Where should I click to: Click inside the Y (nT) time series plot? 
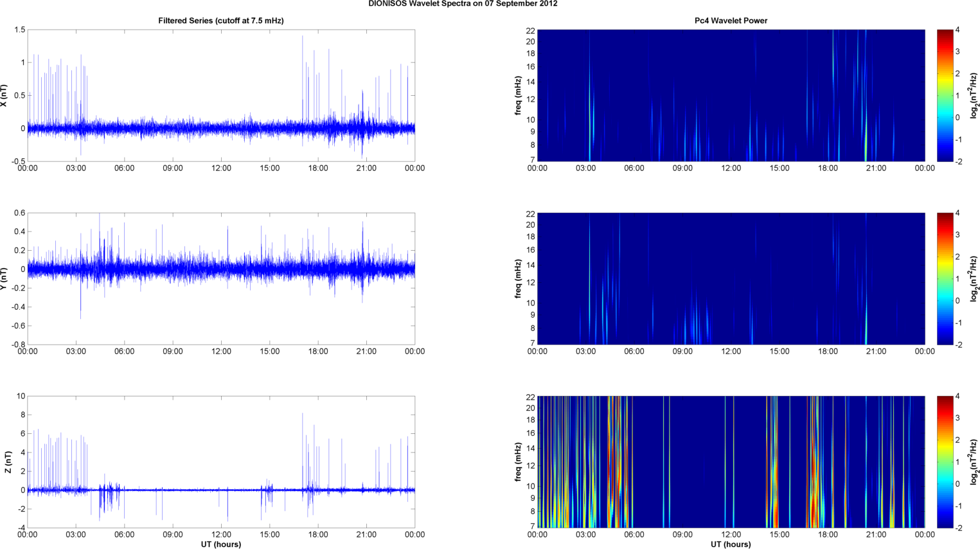pos(220,278)
